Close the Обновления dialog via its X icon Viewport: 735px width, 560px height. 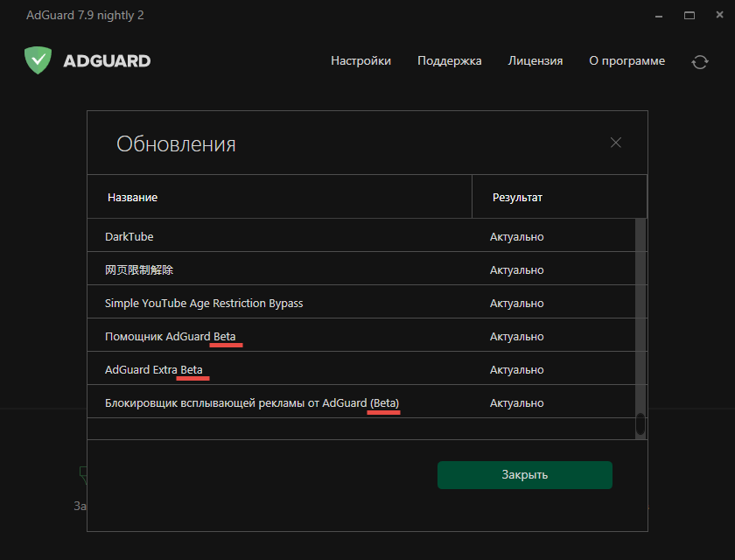(615, 142)
